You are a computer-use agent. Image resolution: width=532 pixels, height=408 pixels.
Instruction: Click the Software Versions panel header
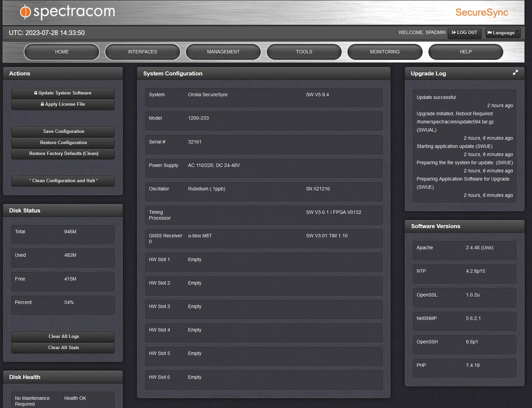tap(464, 226)
